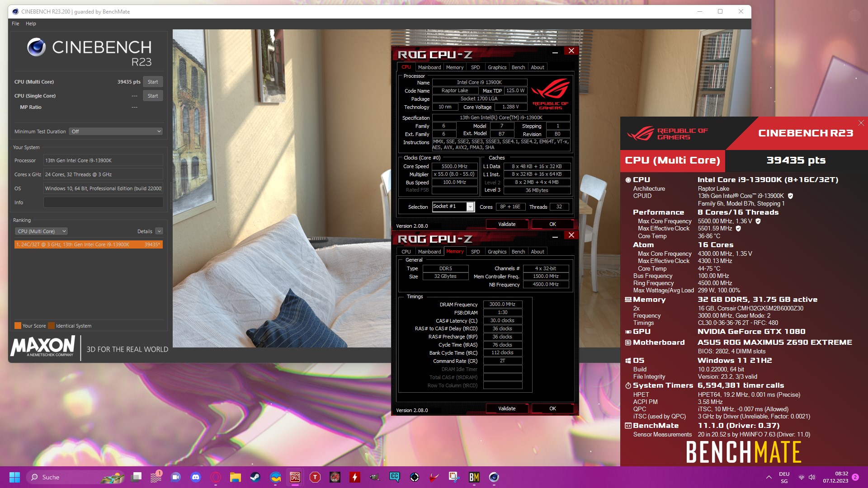Screen dimensions: 868x488
Task: Open the Cinebench Help menu
Action: point(31,23)
